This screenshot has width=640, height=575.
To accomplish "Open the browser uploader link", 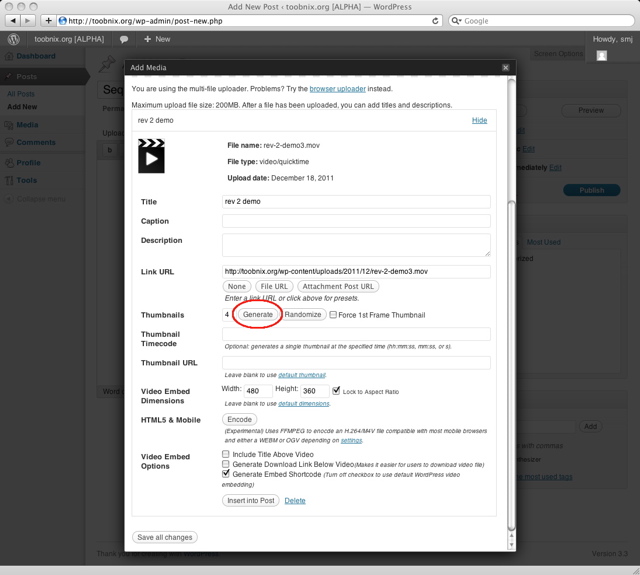I will 338,89.
